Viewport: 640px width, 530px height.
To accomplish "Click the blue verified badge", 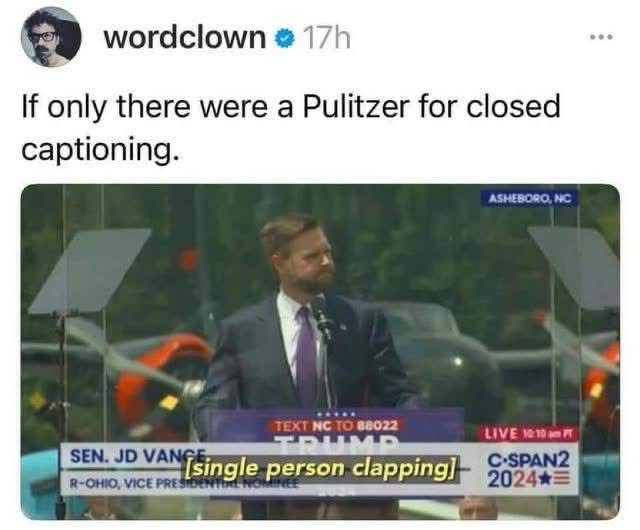I will 285,39.
